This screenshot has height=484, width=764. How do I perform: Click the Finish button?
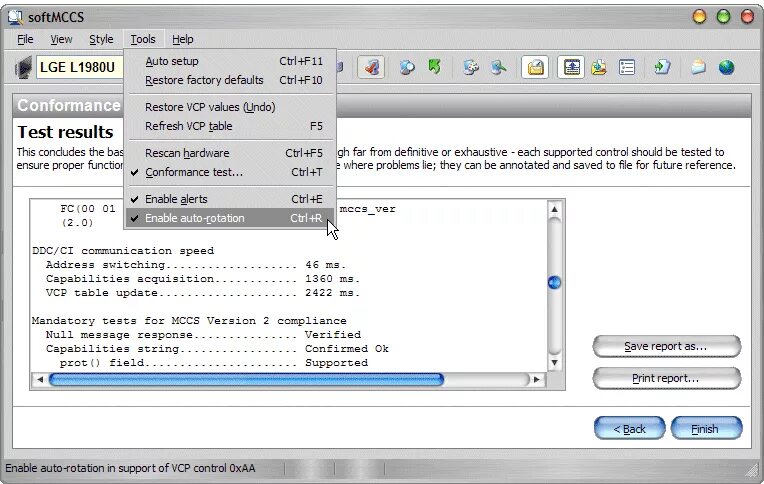pos(706,429)
